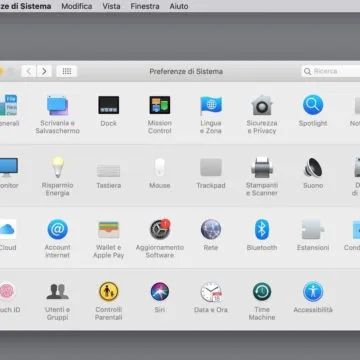The image size is (360, 360).
Task: Open Data e Ora preferences
Action: [211, 297]
